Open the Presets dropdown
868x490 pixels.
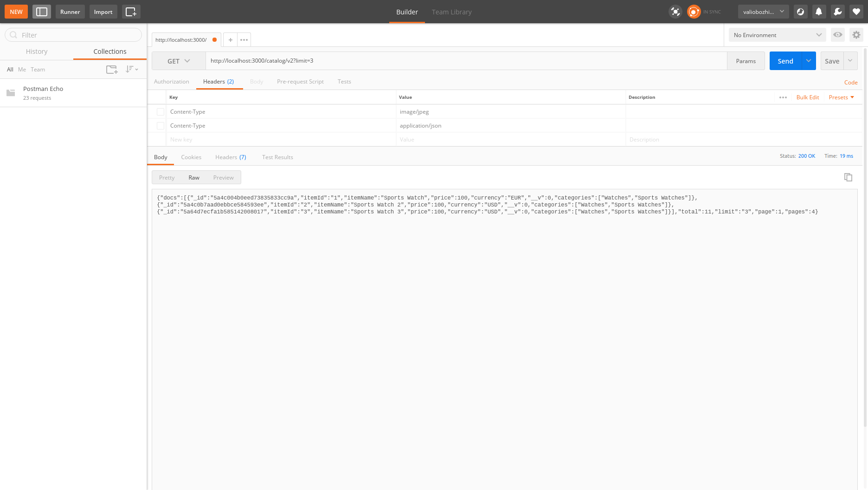click(842, 97)
